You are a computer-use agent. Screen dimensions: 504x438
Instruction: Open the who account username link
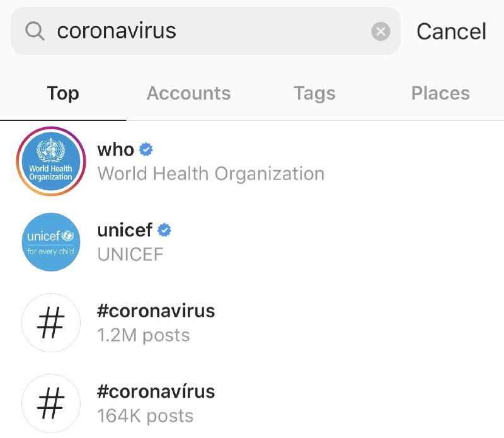click(x=115, y=150)
